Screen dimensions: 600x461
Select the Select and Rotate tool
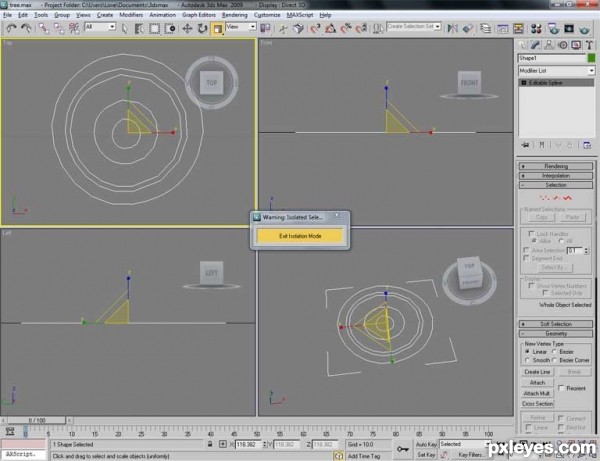point(202,29)
